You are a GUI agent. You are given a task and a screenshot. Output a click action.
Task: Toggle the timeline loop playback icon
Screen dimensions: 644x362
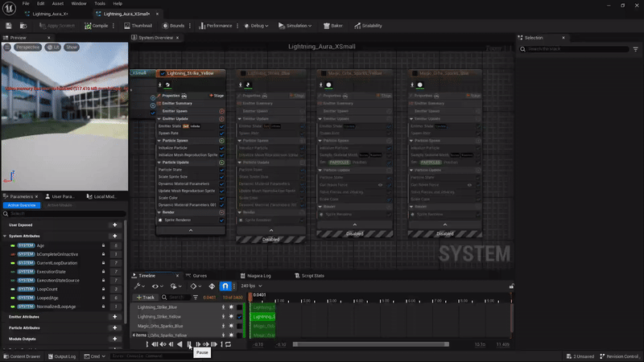coord(228,344)
